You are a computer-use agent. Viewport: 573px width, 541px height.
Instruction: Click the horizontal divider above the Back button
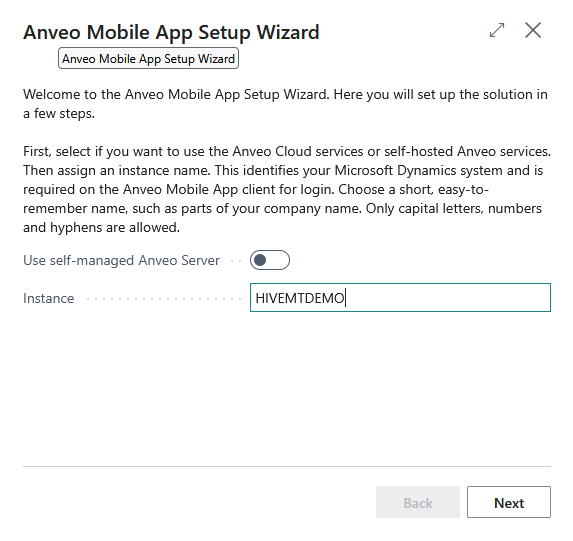(287, 466)
